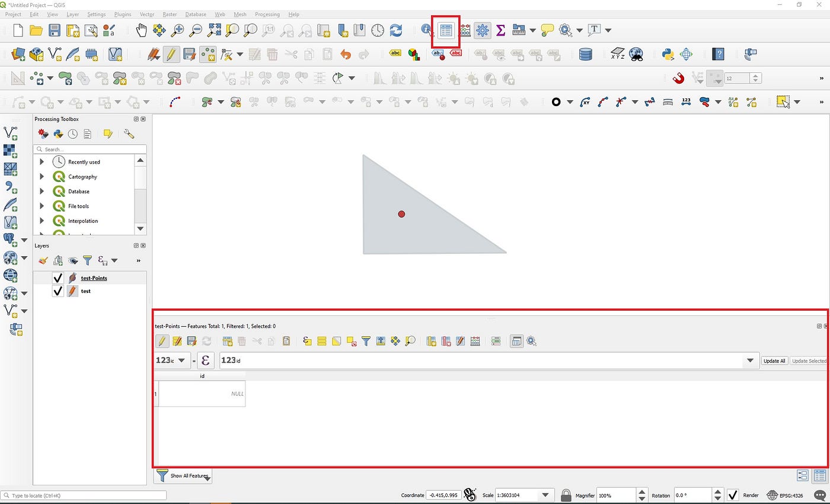Image resolution: width=830 pixels, height=504 pixels.
Task: Expand Interpolation group
Action: tap(41, 221)
